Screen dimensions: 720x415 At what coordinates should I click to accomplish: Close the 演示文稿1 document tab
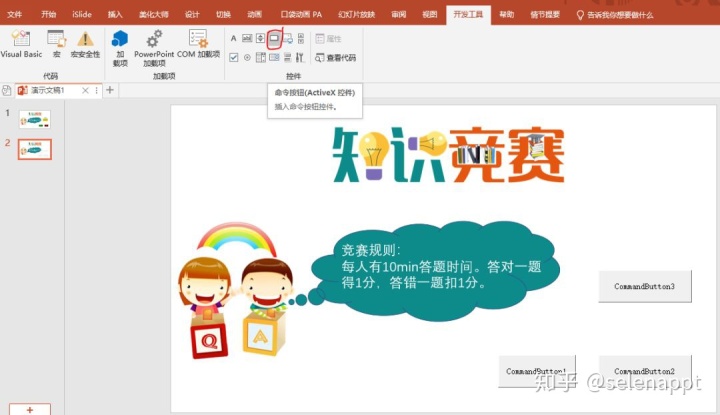[x=85, y=90]
